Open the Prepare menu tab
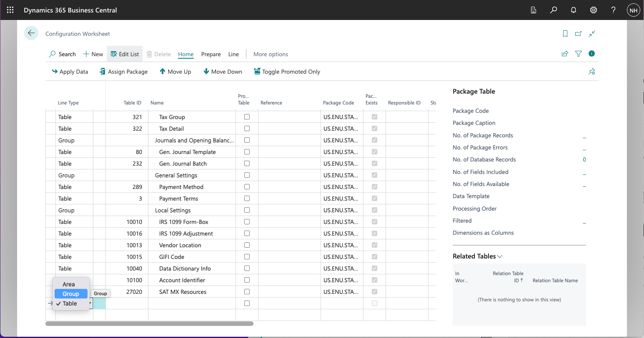This screenshot has height=338, width=644. click(211, 54)
